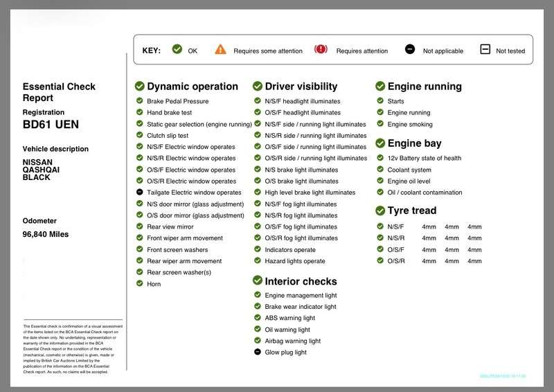
Task: Click the registration number BD61 UEN
Action: pyautogui.click(x=51, y=125)
